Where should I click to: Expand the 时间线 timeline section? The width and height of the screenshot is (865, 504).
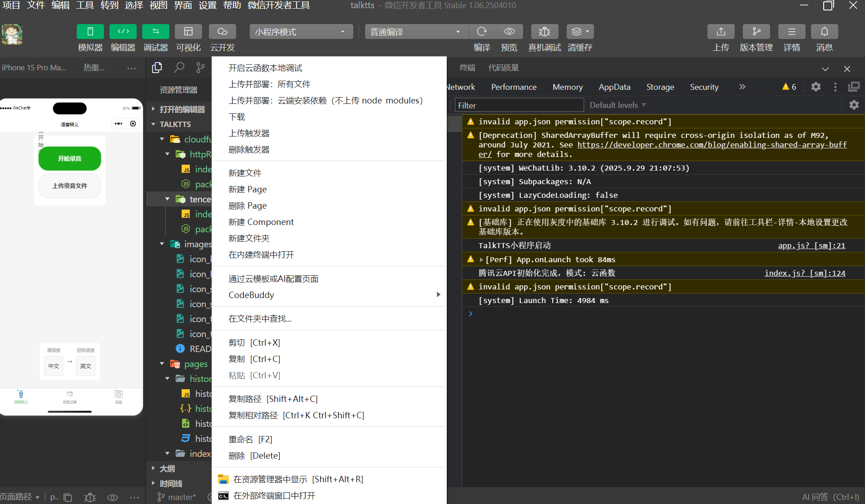click(x=153, y=483)
